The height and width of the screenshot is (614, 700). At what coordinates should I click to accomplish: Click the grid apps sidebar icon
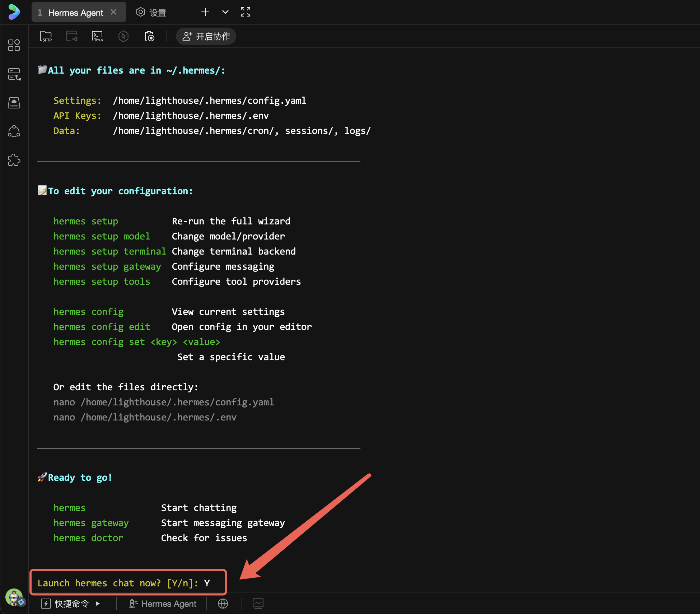coord(14,45)
